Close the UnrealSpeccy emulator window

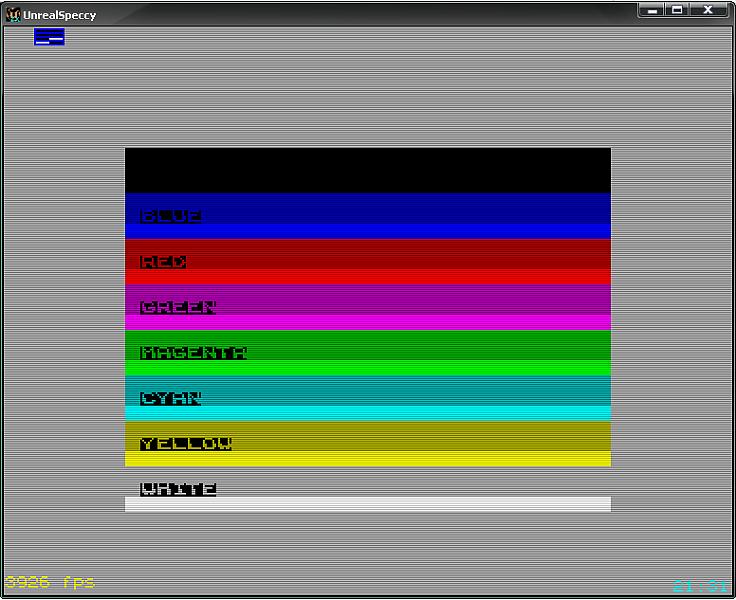709,10
